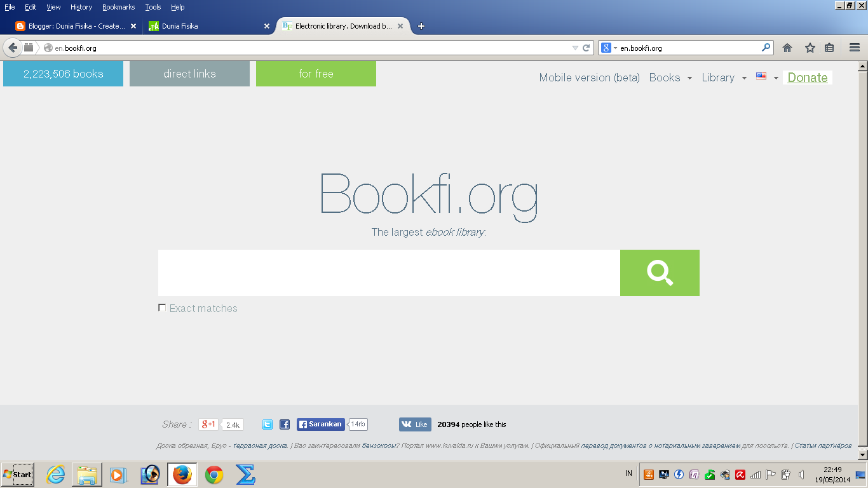Click the Donate link

pos(808,78)
